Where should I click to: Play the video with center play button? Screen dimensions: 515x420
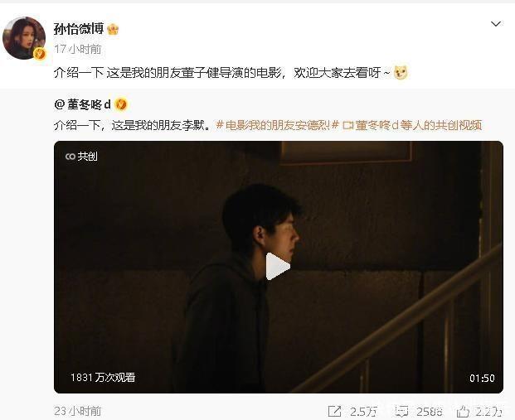tap(278, 267)
